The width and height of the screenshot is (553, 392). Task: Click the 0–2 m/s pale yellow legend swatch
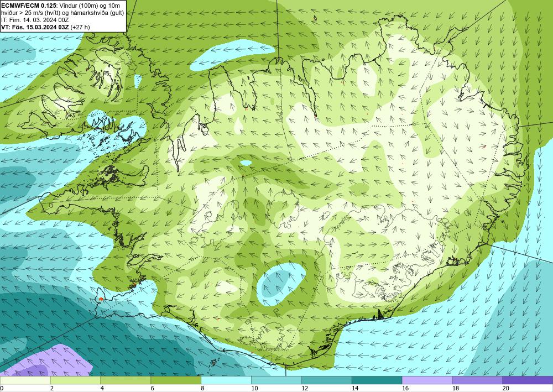point(25,380)
